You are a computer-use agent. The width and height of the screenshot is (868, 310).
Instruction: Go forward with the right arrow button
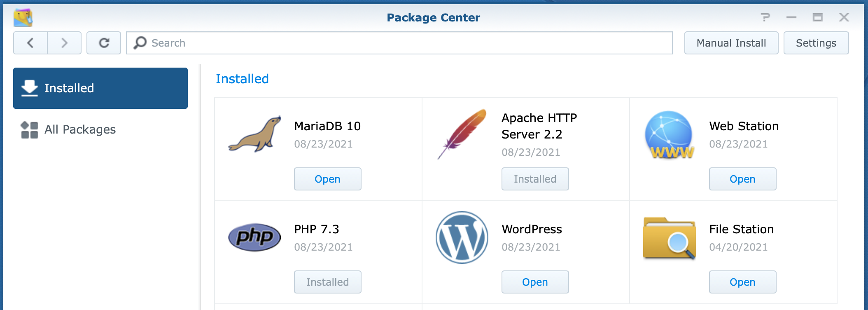click(64, 43)
